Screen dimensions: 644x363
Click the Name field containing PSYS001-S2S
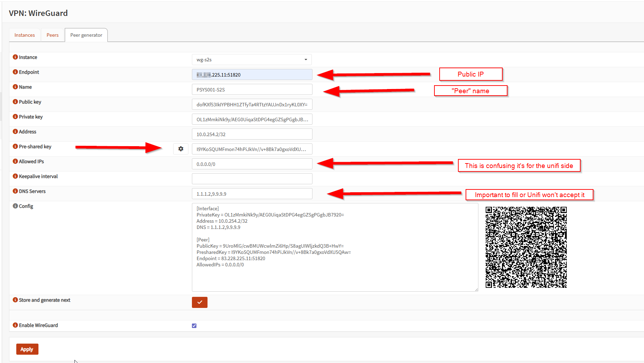point(252,90)
